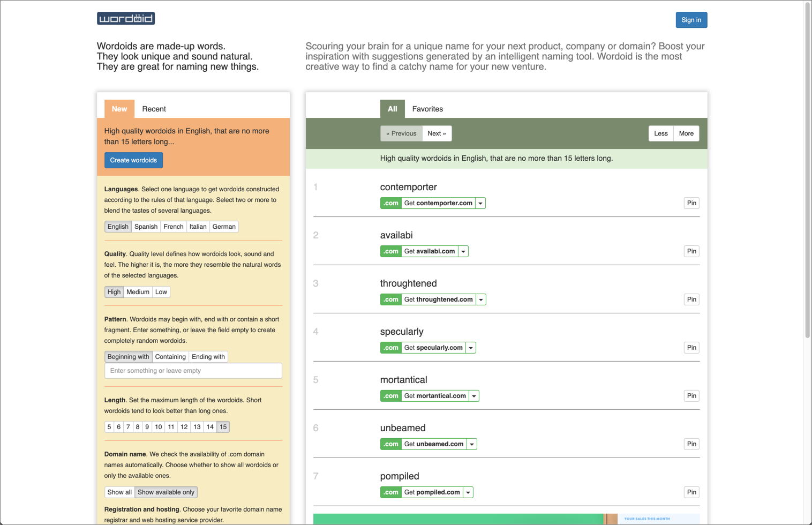Set quality to High
This screenshot has height=525, width=812.
coord(114,292)
